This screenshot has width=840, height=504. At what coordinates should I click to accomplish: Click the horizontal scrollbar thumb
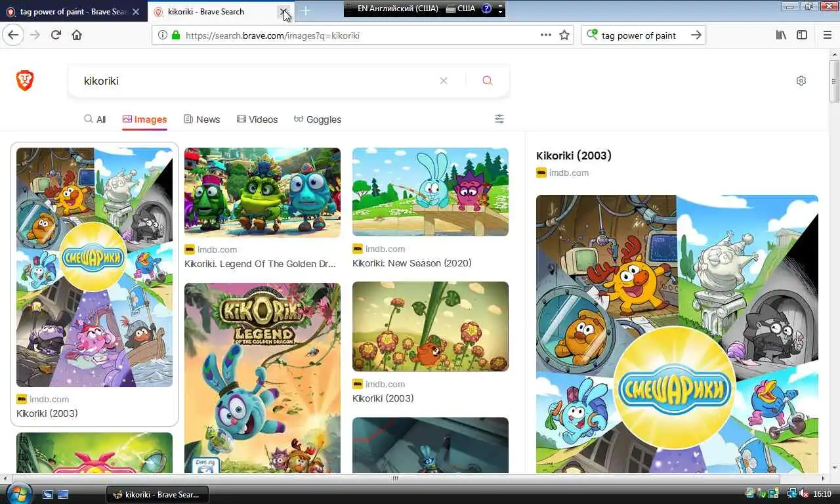pos(395,478)
